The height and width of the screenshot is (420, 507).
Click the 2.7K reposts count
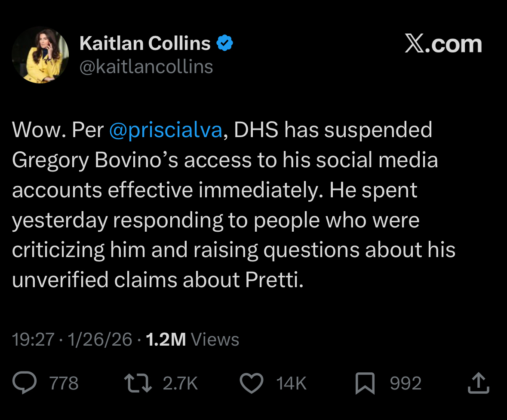(x=180, y=383)
